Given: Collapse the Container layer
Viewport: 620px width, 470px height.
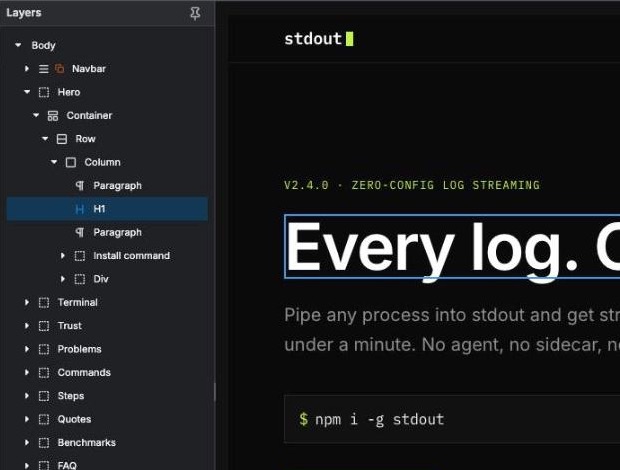Looking at the screenshot, I should (x=36, y=115).
